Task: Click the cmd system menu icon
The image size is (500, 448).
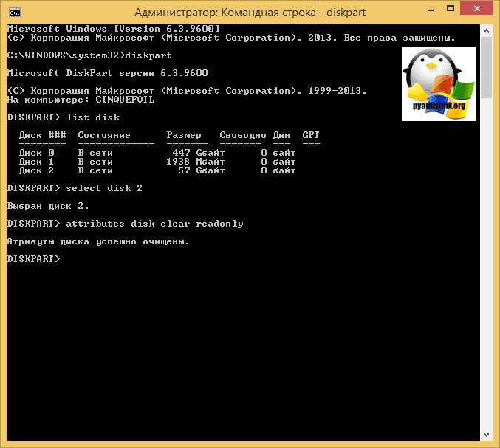Action: coord(15,13)
